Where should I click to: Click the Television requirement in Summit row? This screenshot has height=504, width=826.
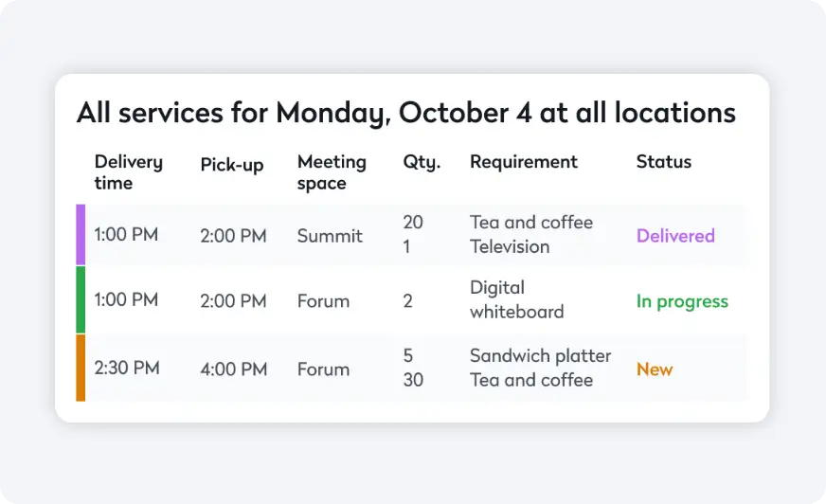tap(510, 247)
